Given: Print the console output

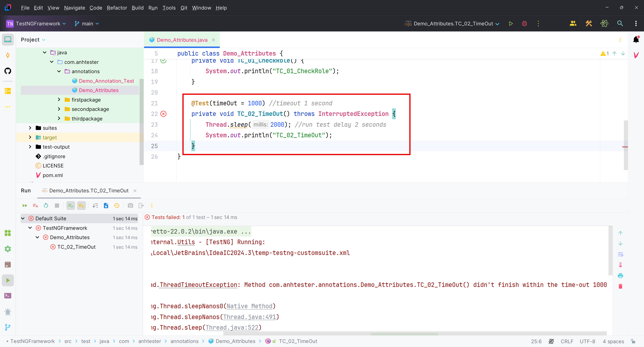Looking at the screenshot, I should 620,276.
